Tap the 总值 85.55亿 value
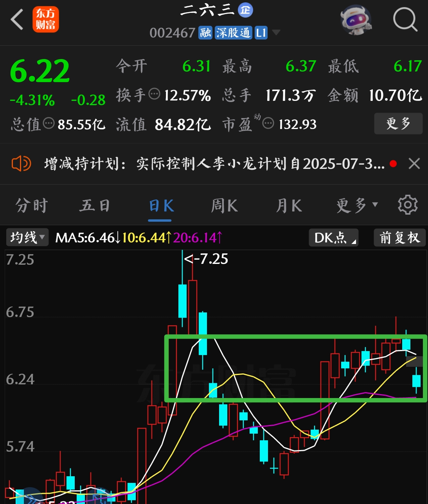The width and height of the screenshot is (428, 504). [x=81, y=124]
